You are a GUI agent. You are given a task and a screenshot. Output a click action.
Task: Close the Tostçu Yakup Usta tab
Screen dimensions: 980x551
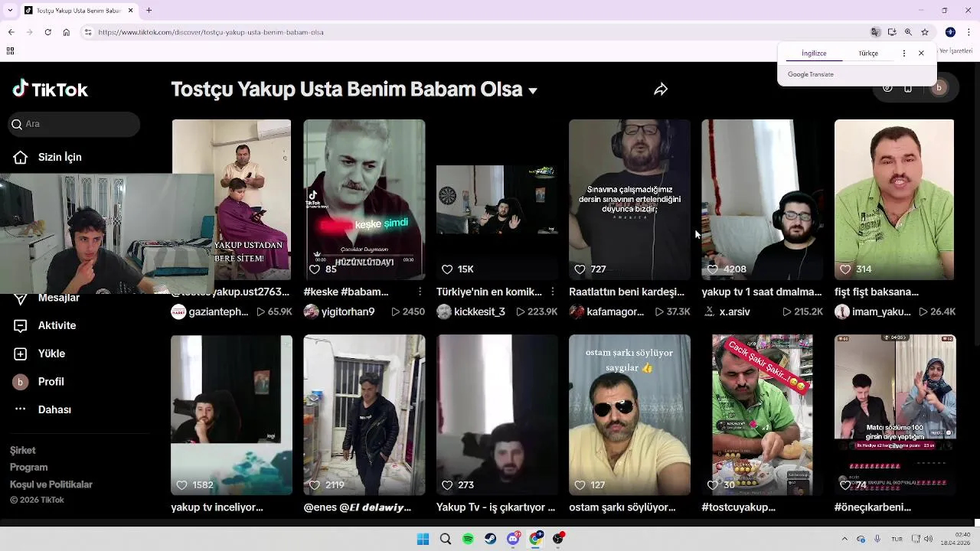tap(130, 11)
